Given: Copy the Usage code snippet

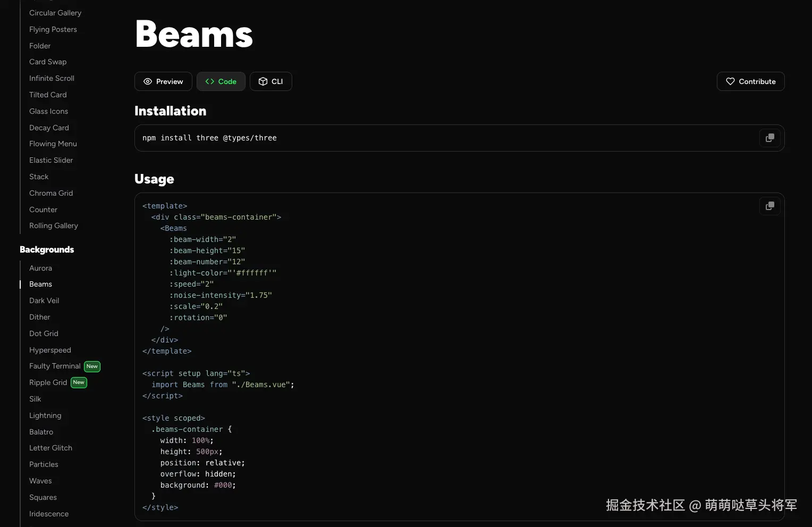Looking at the screenshot, I should tap(769, 206).
